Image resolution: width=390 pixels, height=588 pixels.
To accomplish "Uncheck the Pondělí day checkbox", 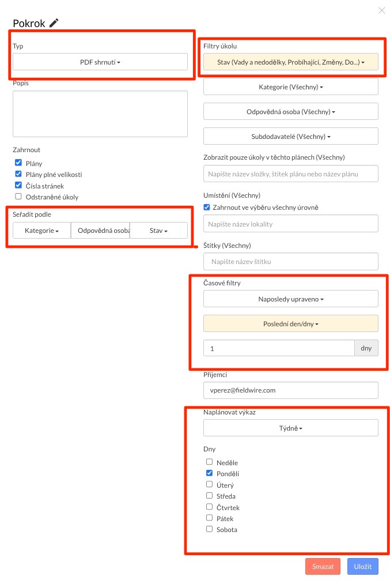I will coord(209,473).
